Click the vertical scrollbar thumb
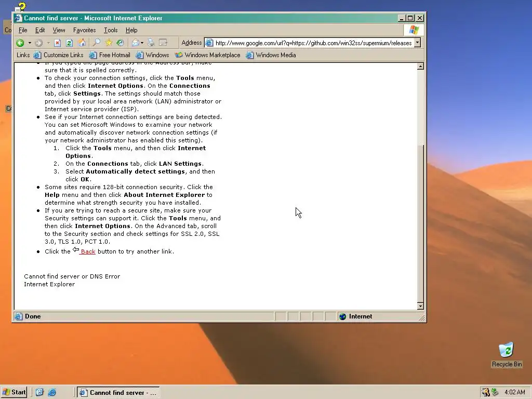Screen dimensions: 532x399 pos(420,223)
